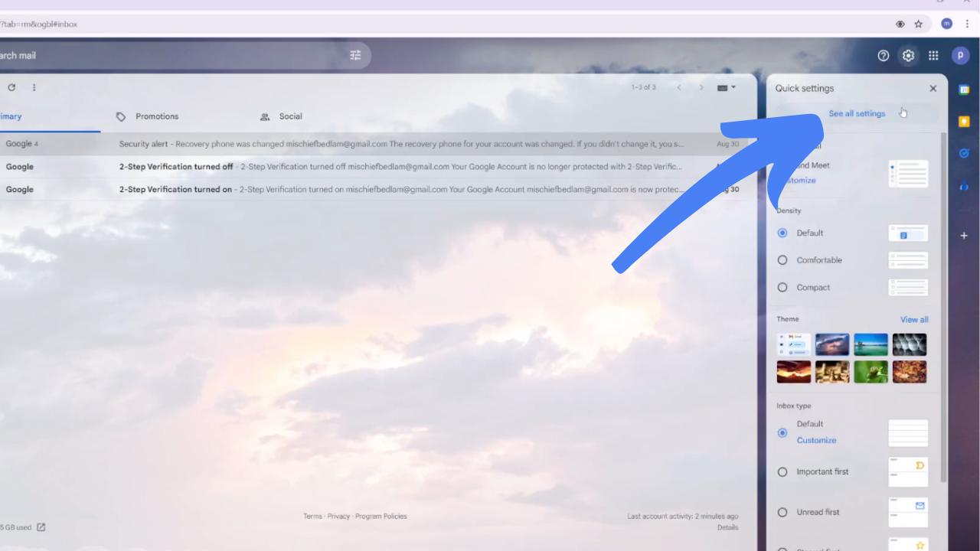980x551 pixels.
Task: Open the Program Policies link
Action: pyautogui.click(x=381, y=517)
